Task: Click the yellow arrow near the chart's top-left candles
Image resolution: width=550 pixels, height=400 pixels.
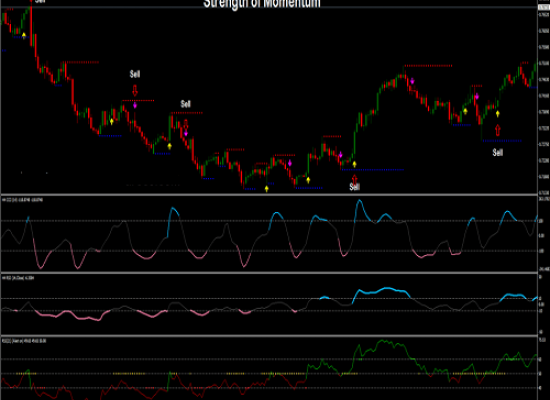Action: (x=24, y=35)
